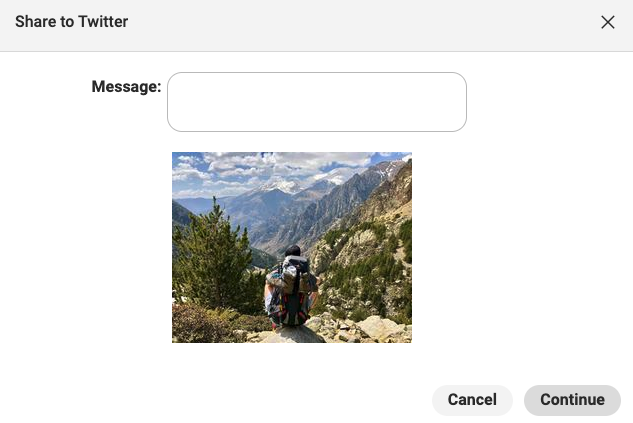633x423 pixels.
Task: Hit the Continue button
Action: 572,400
